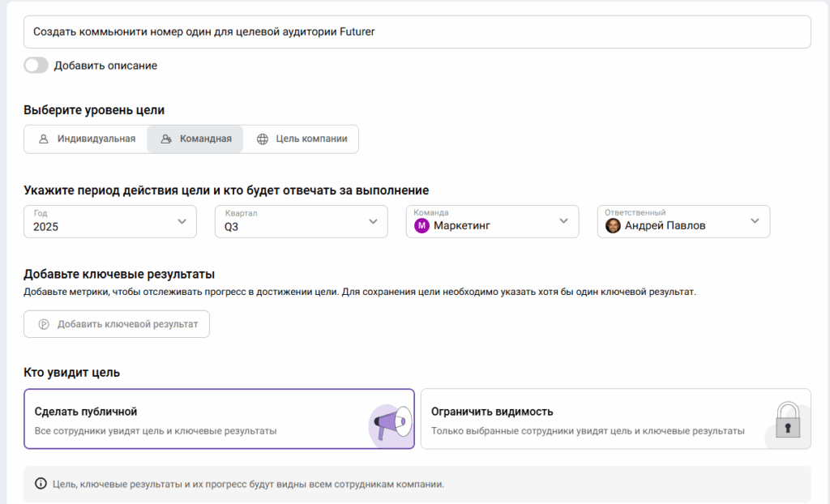
Task: Open the Команда dropdown showing Маркетинг
Action: point(492,221)
